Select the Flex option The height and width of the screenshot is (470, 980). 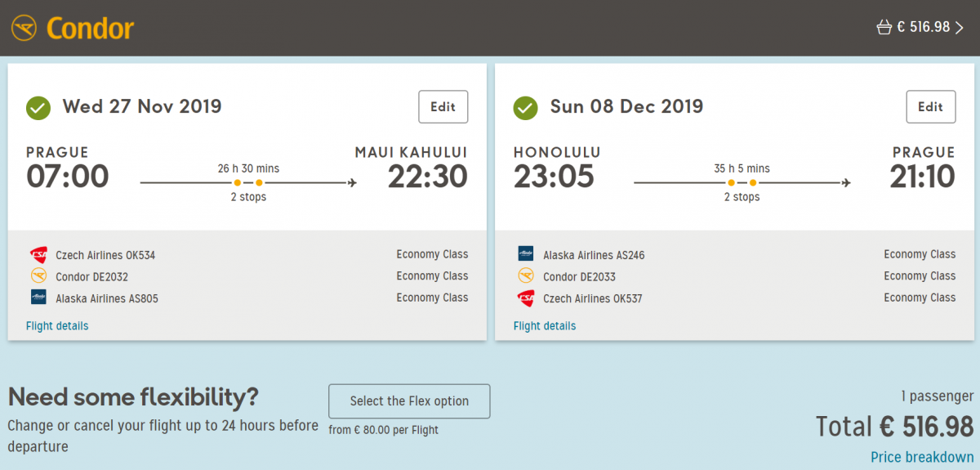coord(409,401)
